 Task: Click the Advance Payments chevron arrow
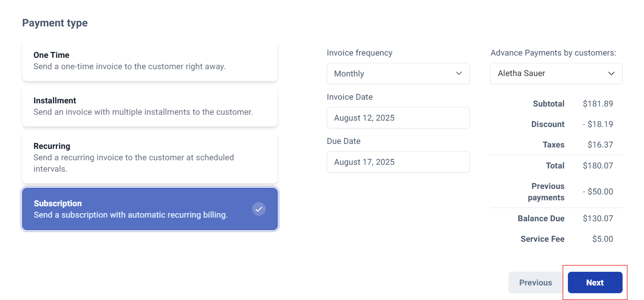click(612, 73)
